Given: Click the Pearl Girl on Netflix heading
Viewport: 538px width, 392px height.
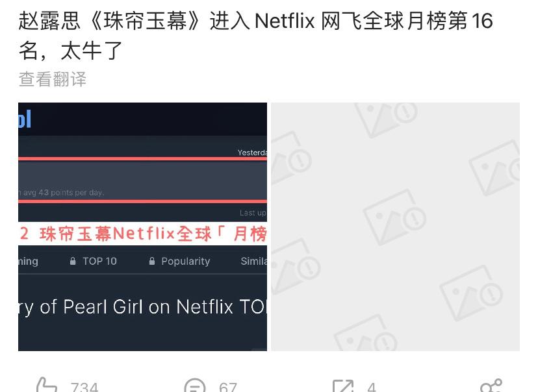Looking at the screenshot, I should 143,307.
